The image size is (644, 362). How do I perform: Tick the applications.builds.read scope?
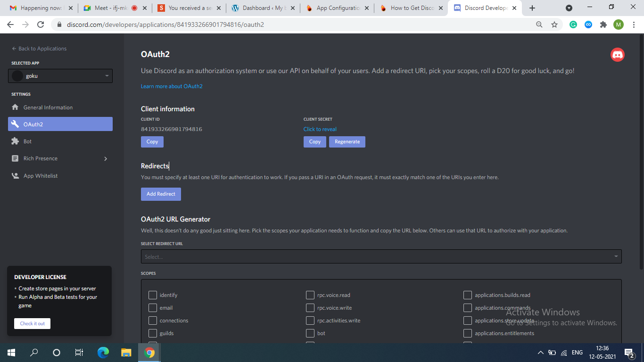click(x=468, y=295)
